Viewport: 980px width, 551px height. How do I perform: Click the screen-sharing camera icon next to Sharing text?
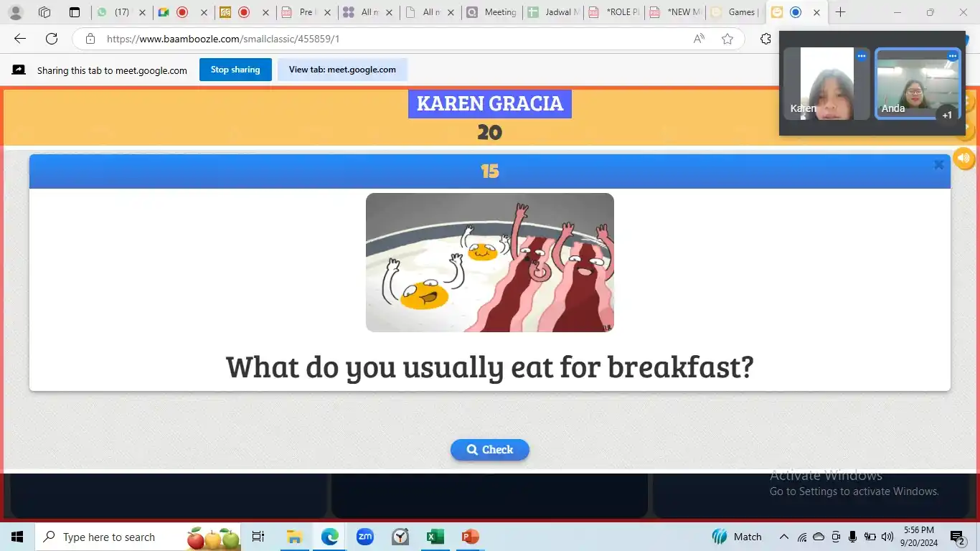[x=17, y=69]
